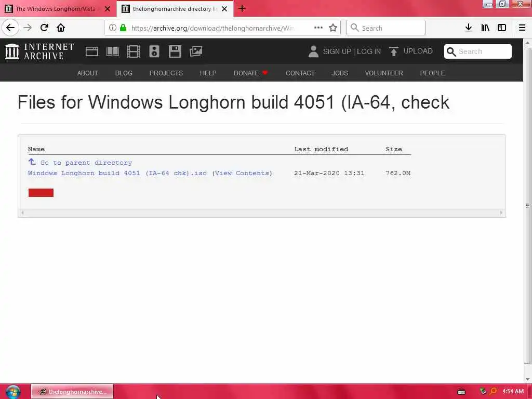This screenshot has height=399, width=532.
Task: Click the 762.0M file size
Action: 398,173
